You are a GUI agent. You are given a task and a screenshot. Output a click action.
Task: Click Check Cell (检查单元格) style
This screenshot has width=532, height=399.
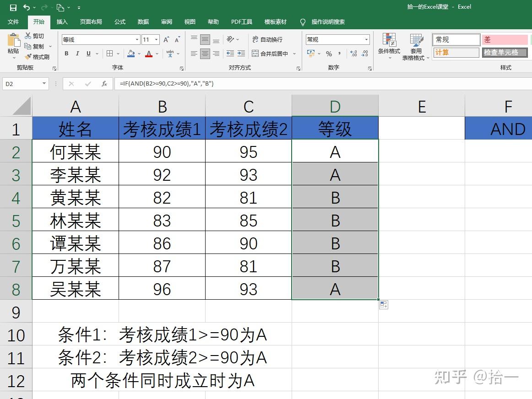[505, 52]
